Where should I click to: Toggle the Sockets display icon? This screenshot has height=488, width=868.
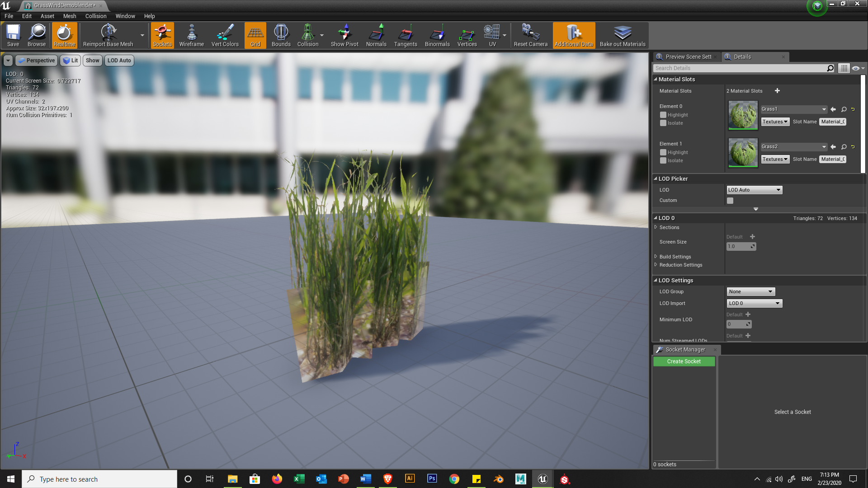click(x=162, y=35)
